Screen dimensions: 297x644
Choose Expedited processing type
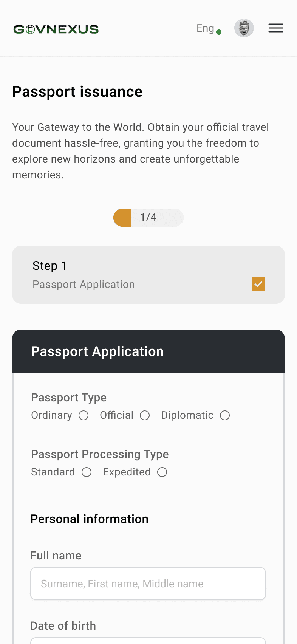pos(162,472)
